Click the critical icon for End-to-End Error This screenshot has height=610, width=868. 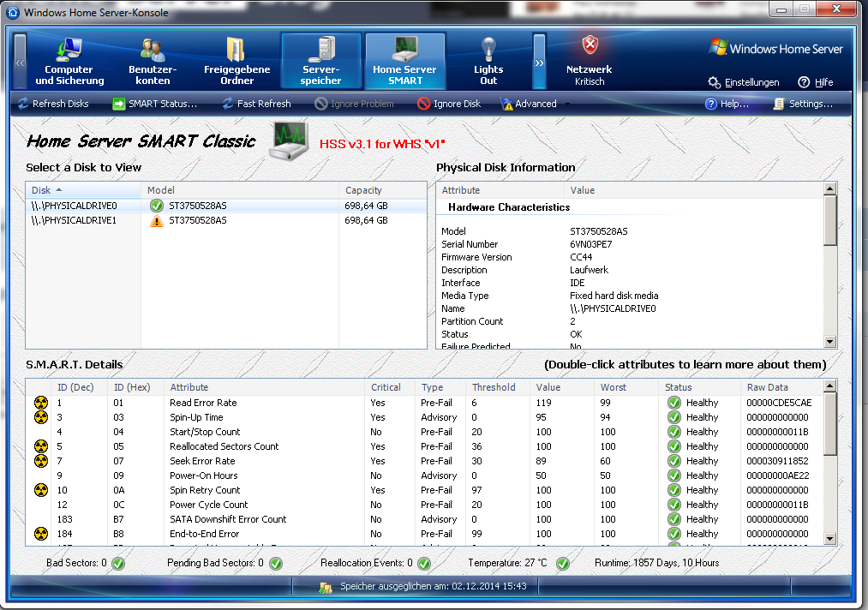(41, 534)
